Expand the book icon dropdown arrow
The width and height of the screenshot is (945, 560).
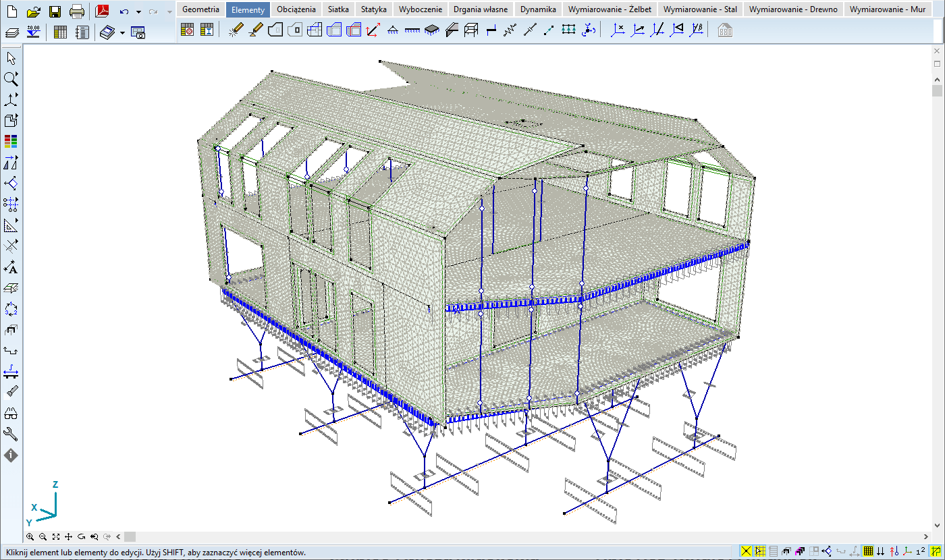pyautogui.click(x=122, y=32)
